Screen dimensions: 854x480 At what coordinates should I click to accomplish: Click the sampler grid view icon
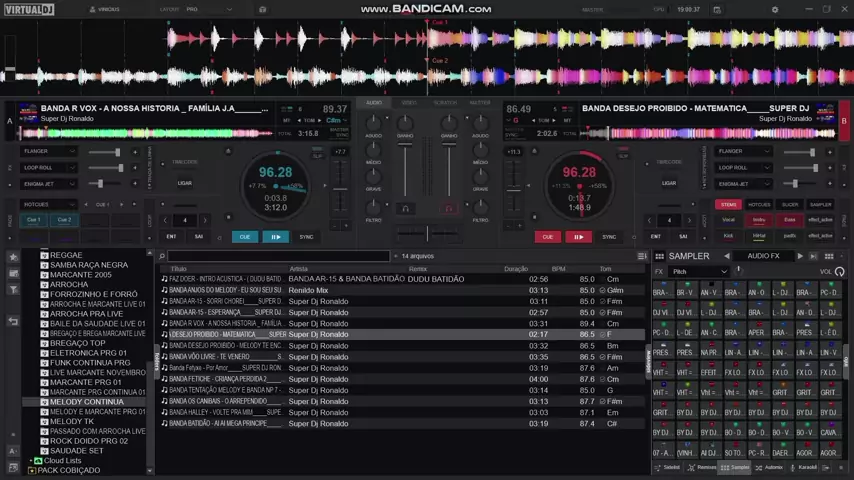[x=828, y=256]
